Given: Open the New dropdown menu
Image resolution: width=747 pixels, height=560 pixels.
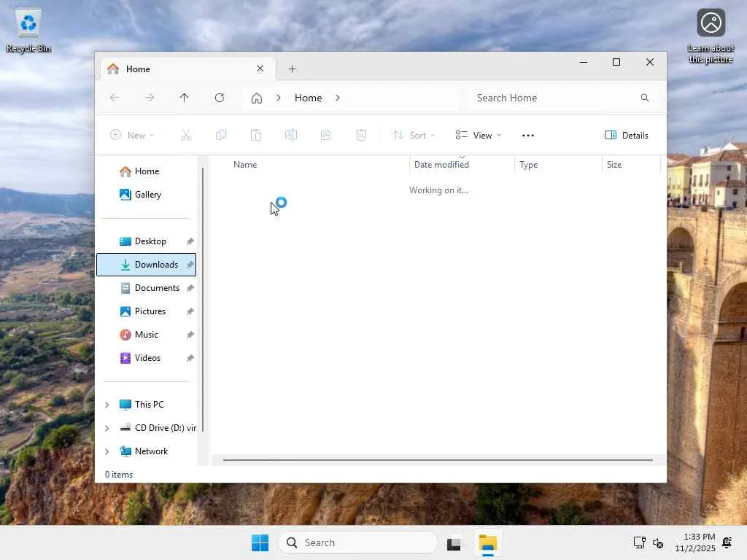Looking at the screenshot, I should point(132,135).
